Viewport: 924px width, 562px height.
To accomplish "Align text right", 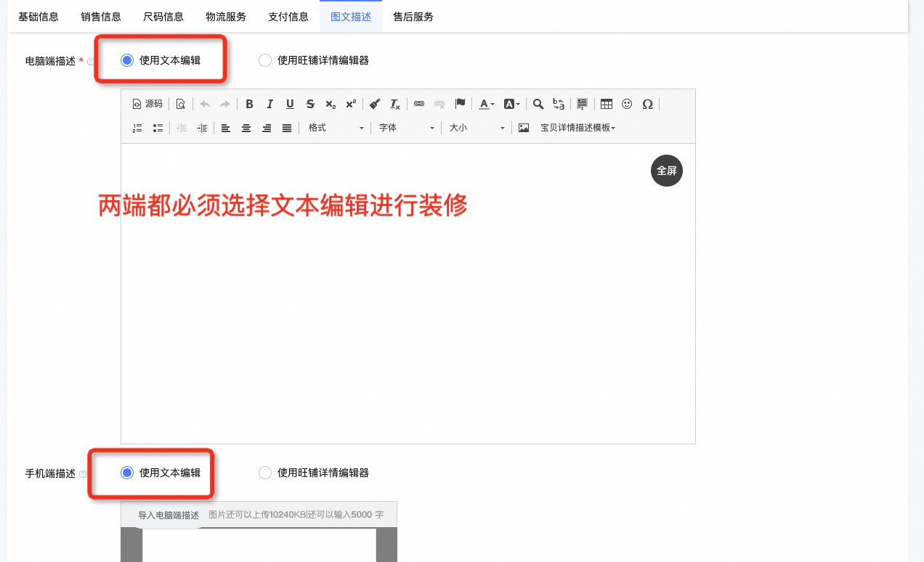I will pyautogui.click(x=267, y=128).
